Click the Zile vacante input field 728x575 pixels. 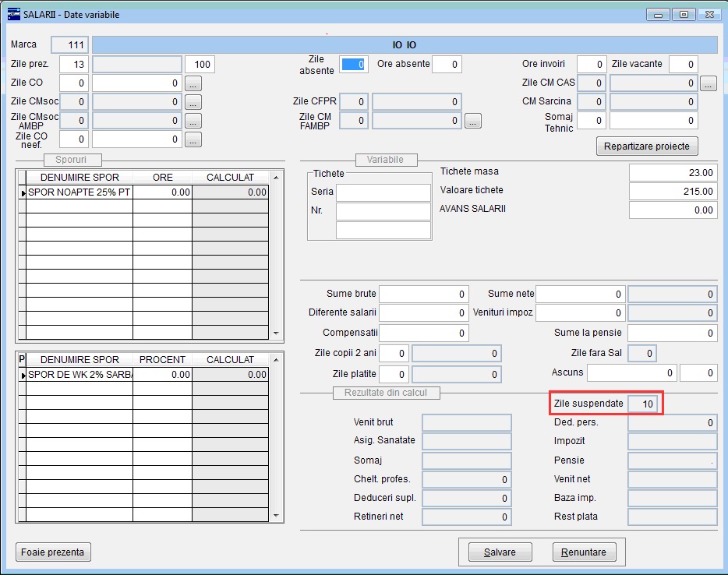[x=683, y=64]
